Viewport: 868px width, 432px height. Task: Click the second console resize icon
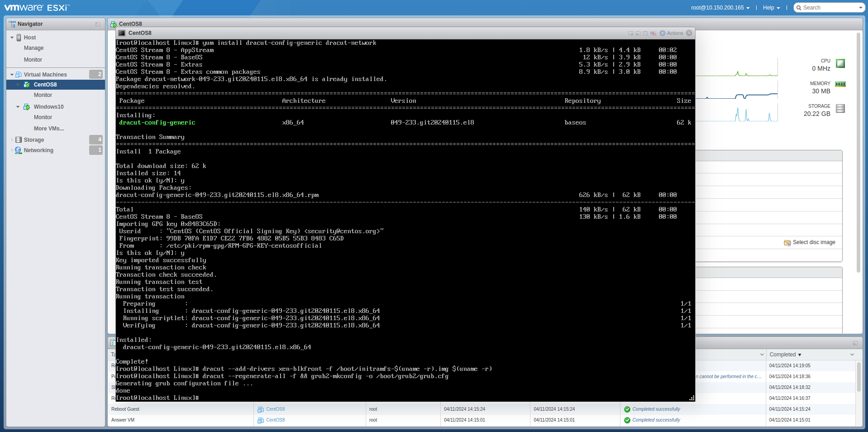638,34
